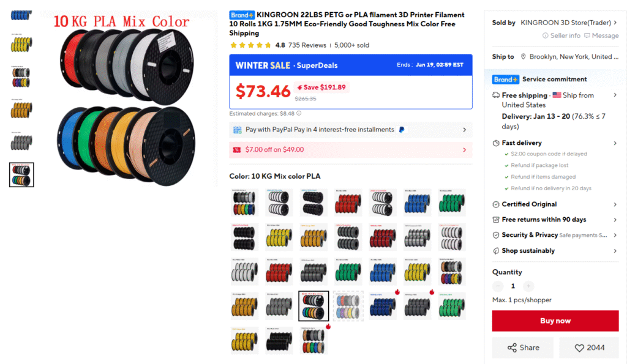Screen dimensions: 627x364
Task: Click the location pin next to Brooklyn
Action: tap(523, 57)
